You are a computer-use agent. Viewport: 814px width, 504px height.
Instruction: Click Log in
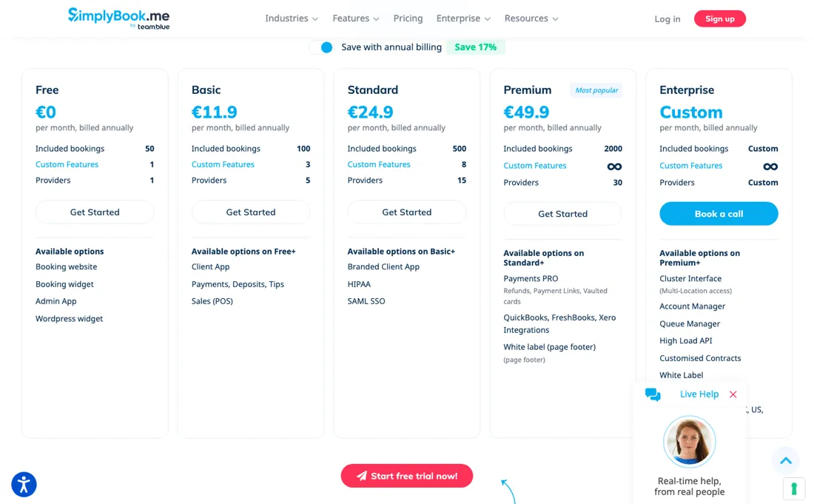pos(667,19)
